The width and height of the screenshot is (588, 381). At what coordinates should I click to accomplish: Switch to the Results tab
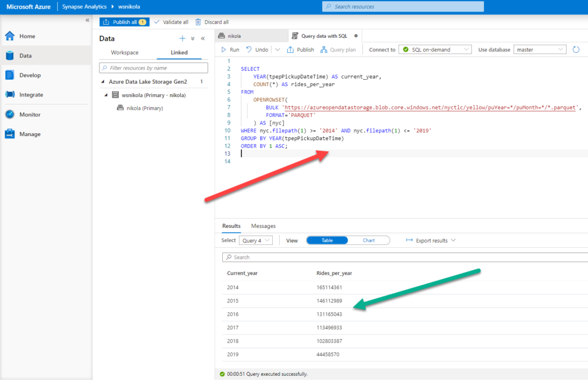231,226
